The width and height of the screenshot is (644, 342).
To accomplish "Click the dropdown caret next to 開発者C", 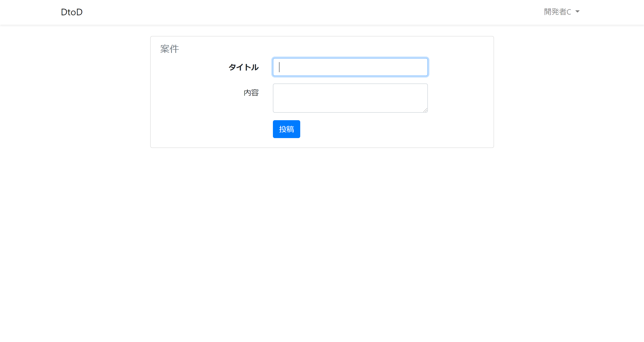I will pyautogui.click(x=578, y=12).
